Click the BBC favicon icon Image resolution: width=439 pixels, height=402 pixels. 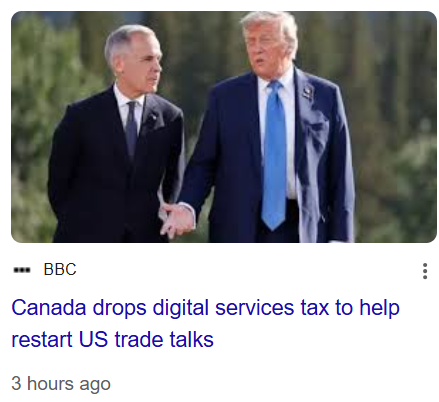tap(22, 270)
